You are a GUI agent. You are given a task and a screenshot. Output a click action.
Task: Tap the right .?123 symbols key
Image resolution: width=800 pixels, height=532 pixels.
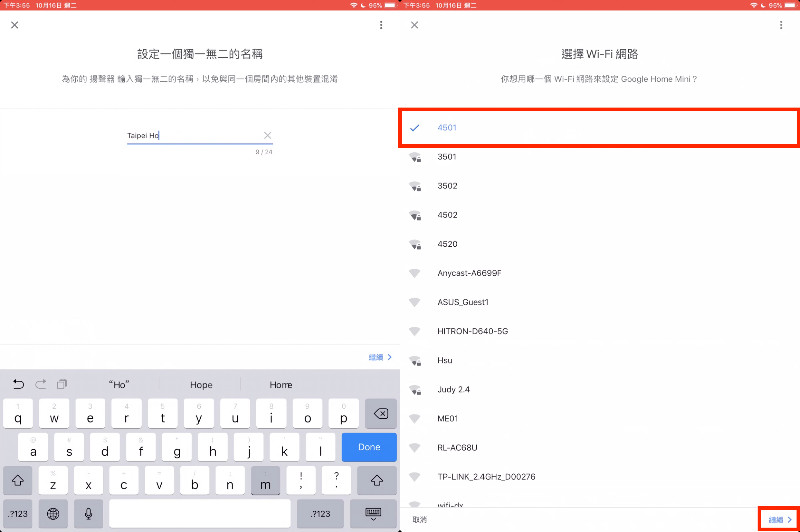click(320, 514)
